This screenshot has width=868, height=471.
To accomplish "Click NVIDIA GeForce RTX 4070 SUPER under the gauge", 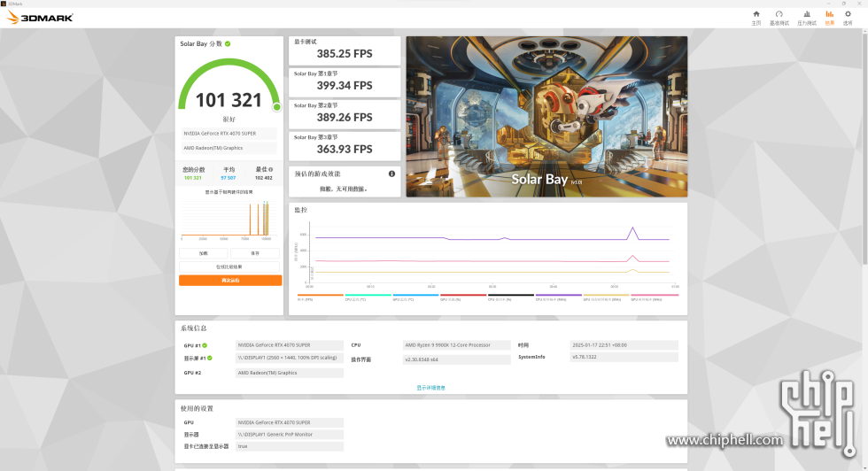I will [x=229, y=134].
